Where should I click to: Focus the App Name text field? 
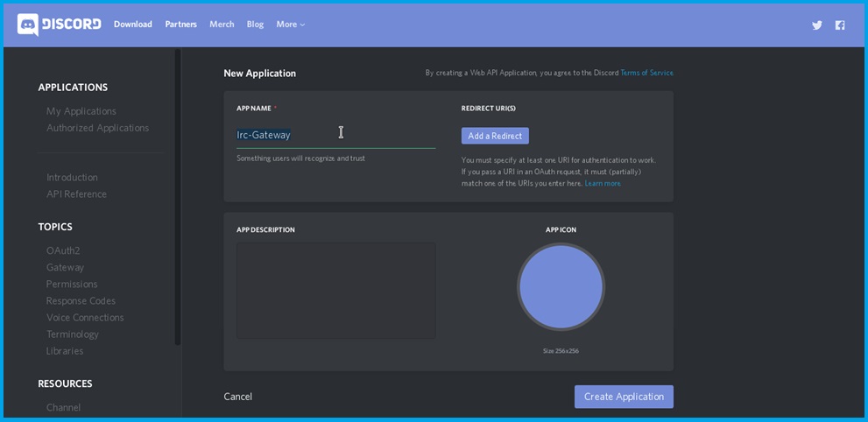tap(335, 136)
